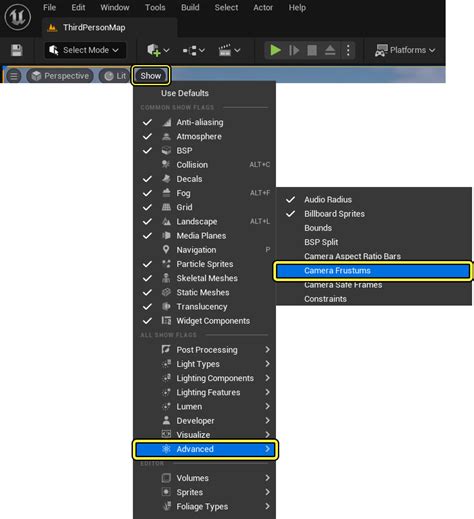This screenshot has height=519, width=474.
Task: Toggle Audio Radius in Advanced submenu
Action: tap(374, 199)
